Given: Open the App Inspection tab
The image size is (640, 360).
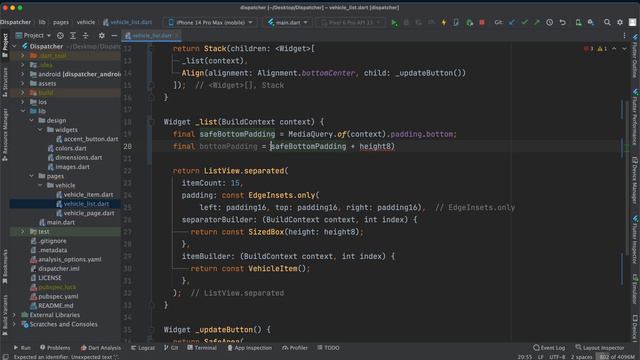Looking at the screenshot, I should pos(249,348).
